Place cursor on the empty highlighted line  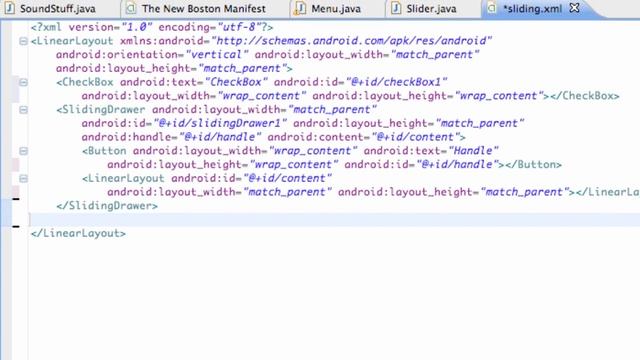334,220
